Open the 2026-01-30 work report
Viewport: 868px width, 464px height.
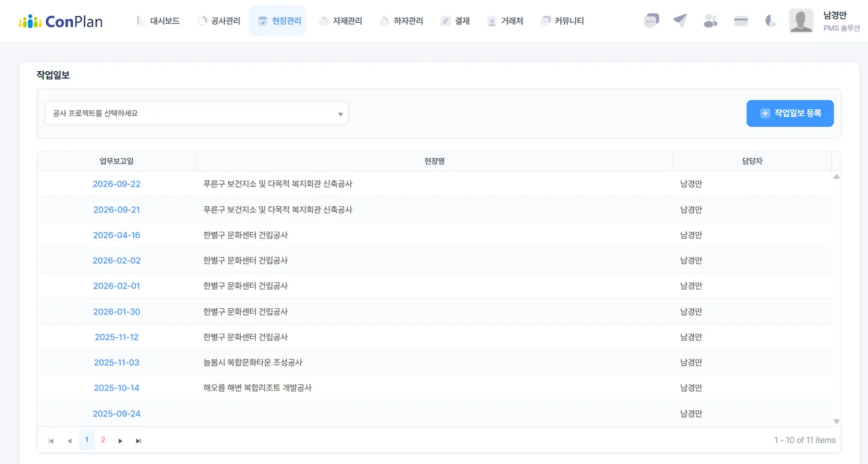116,312
